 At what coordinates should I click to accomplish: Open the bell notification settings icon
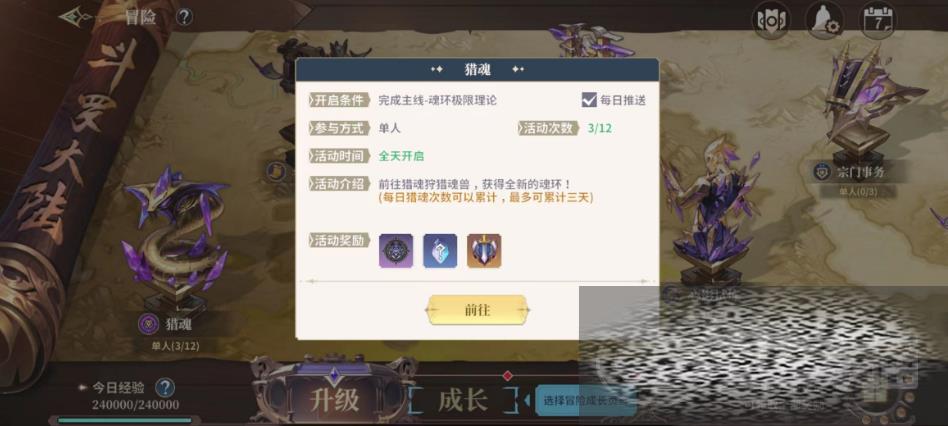[x=825, y=20]
